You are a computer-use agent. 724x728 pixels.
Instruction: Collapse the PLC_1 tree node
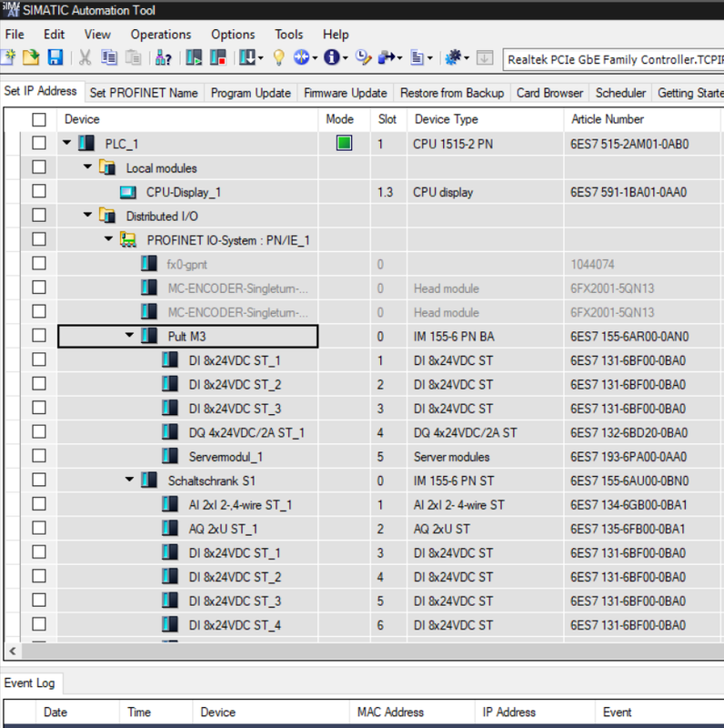point(66,143)
